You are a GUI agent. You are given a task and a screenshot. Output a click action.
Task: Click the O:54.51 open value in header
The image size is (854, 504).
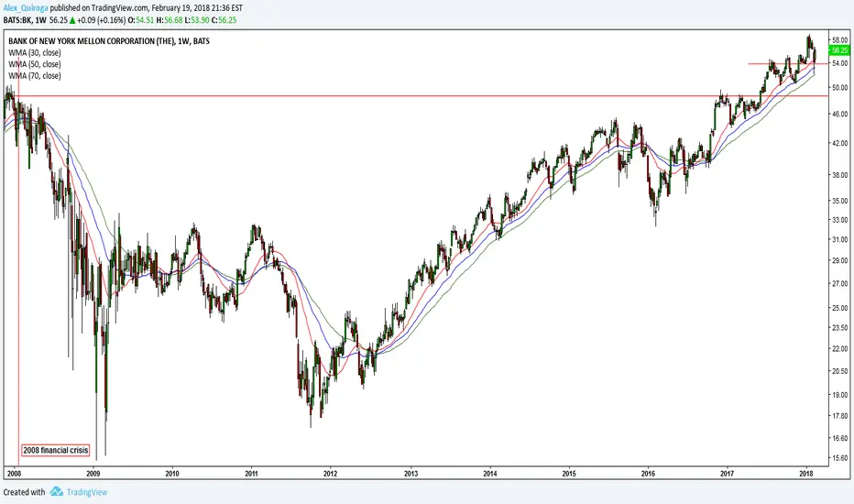140,20
